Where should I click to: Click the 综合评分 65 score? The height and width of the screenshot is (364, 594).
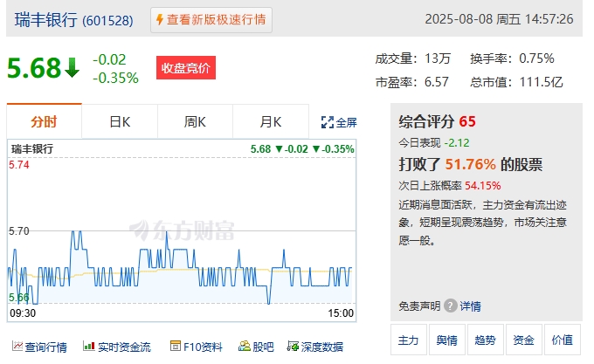click(x=437, y=121)
